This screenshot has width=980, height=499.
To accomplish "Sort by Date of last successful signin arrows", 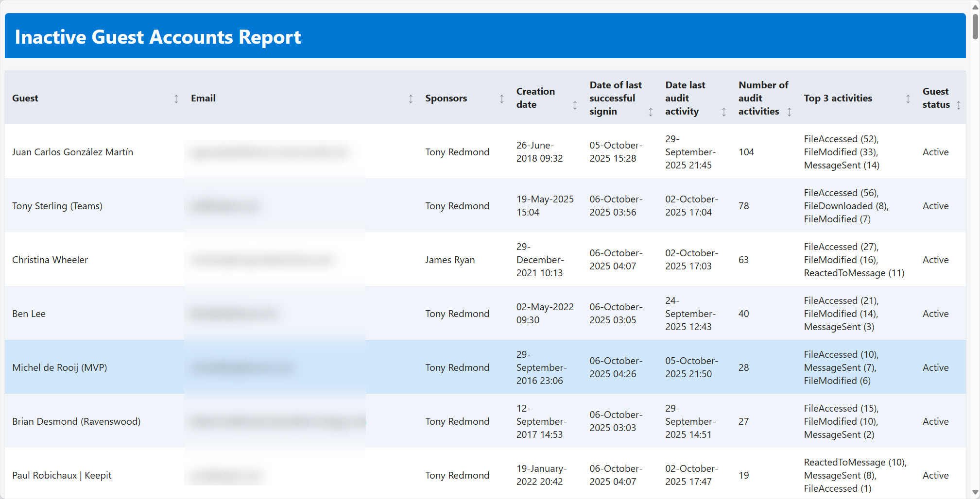I will point(651,112).
